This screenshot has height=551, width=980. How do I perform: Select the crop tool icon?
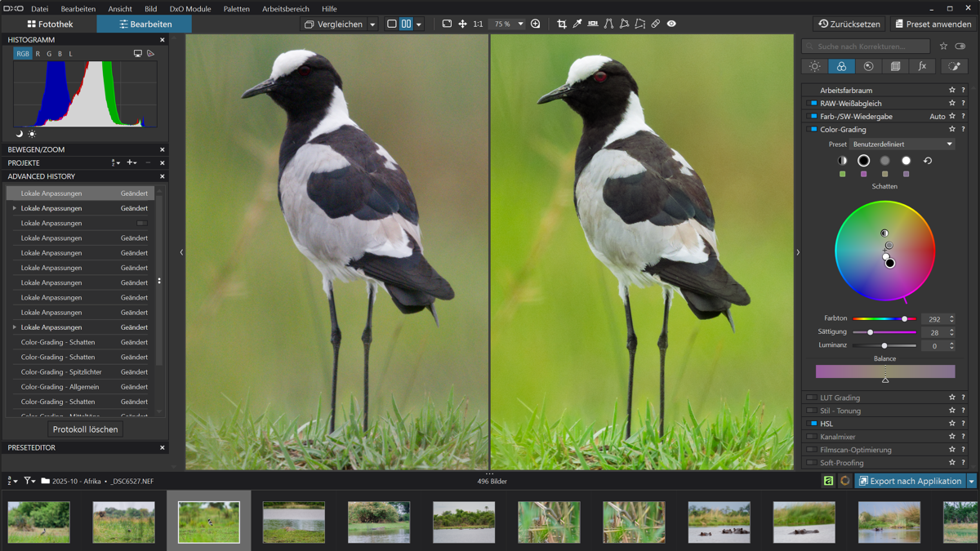click(x=561, y=24)
